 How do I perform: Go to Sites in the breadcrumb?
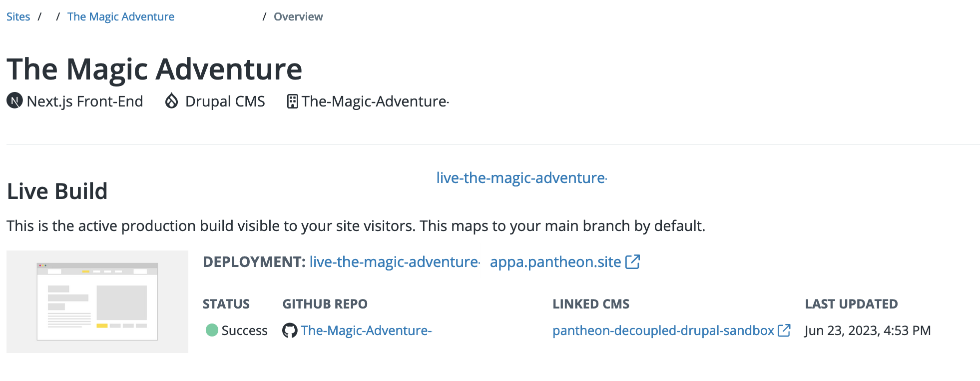[18, 16]
